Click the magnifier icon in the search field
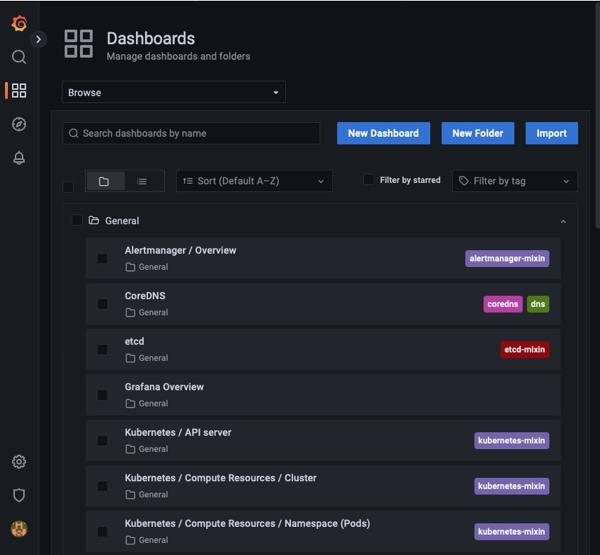Viewport: 600px width, 555px height. click(x=73, y=133)
